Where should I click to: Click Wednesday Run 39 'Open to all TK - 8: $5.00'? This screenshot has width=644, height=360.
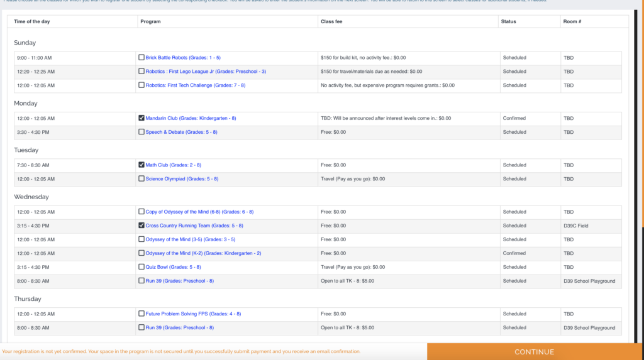point(347,281)
